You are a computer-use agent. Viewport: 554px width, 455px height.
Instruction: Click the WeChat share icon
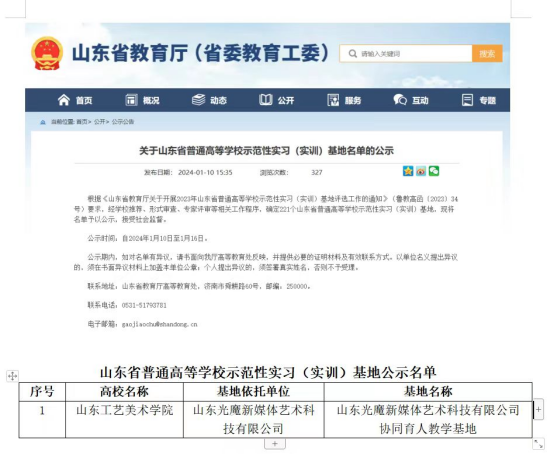[x=434, y=171]
